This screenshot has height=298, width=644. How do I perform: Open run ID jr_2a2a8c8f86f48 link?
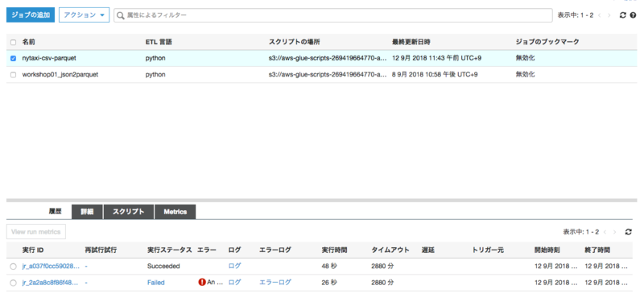[51, 283]
